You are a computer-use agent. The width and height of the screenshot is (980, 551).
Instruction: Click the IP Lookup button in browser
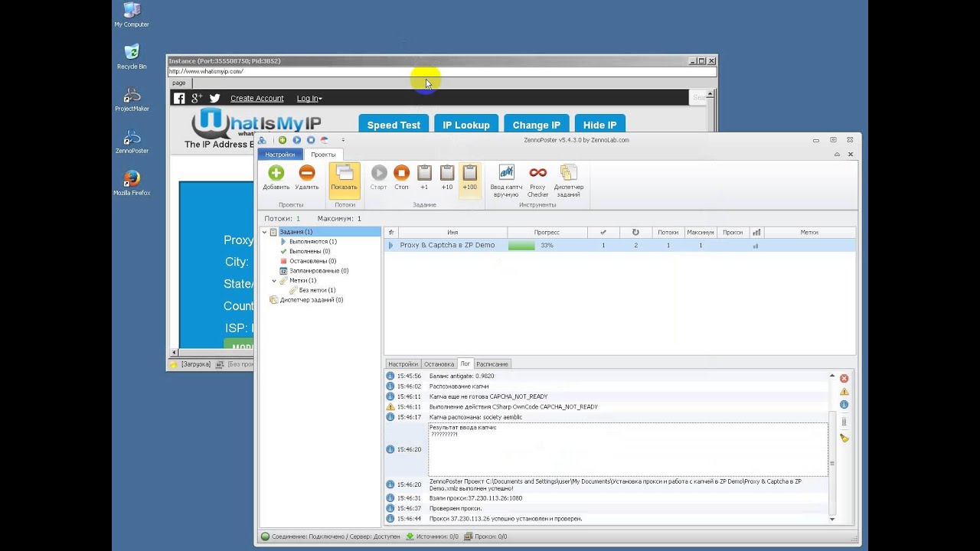coord(466,125)
